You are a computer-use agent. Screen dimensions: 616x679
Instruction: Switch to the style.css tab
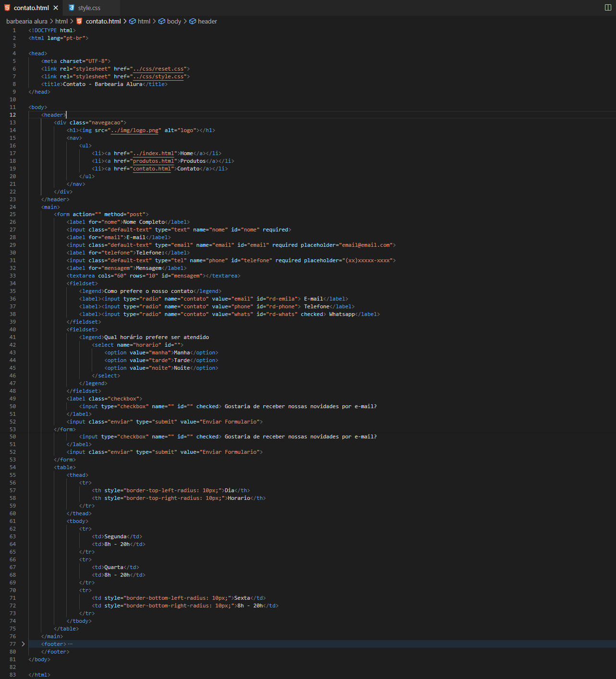click(x=89, y=8)
